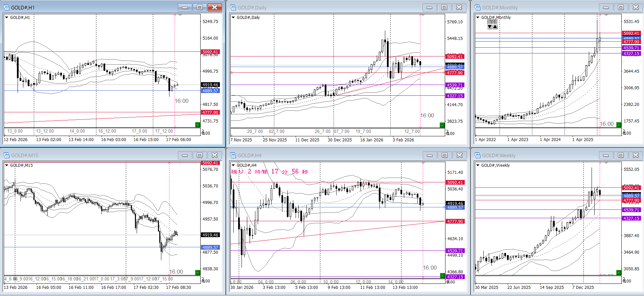
Task: Click the purple 4539.71 line on H4 chart
Action: click(x=338, y=251)
